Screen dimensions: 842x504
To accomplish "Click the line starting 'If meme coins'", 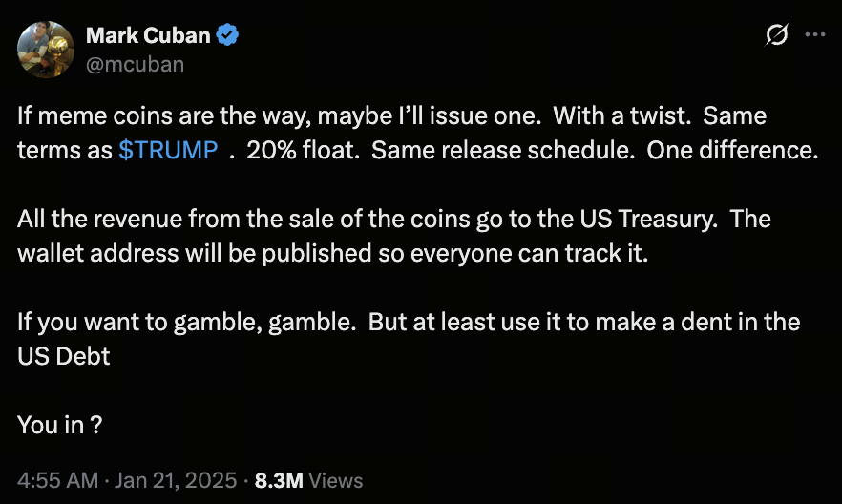I will click(391, 117).
